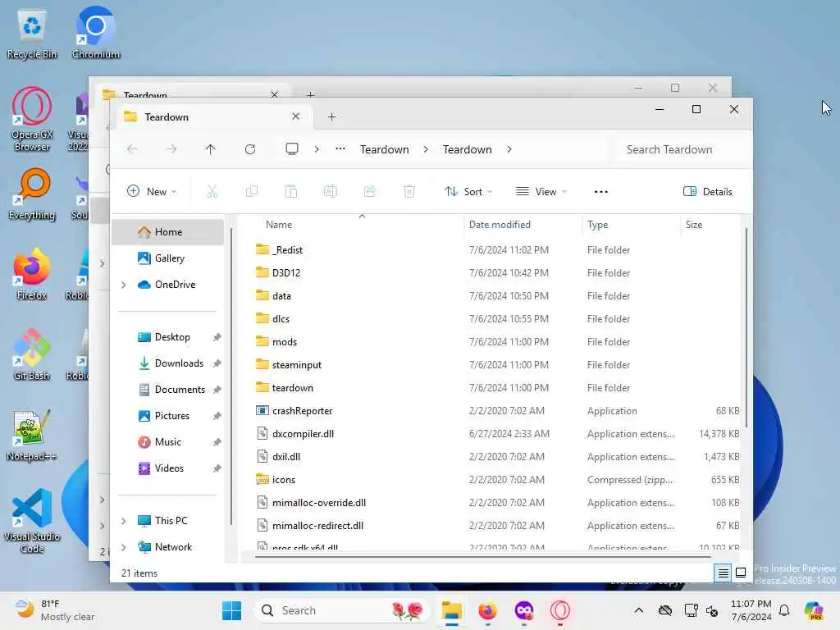Click the Search Teardown field

679,149
